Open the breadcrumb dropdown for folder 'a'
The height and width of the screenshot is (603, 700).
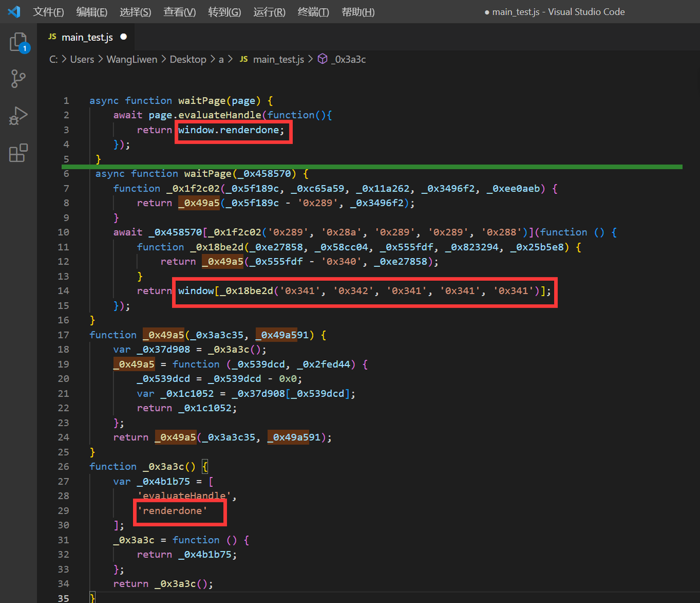click(x=221, y=59)
